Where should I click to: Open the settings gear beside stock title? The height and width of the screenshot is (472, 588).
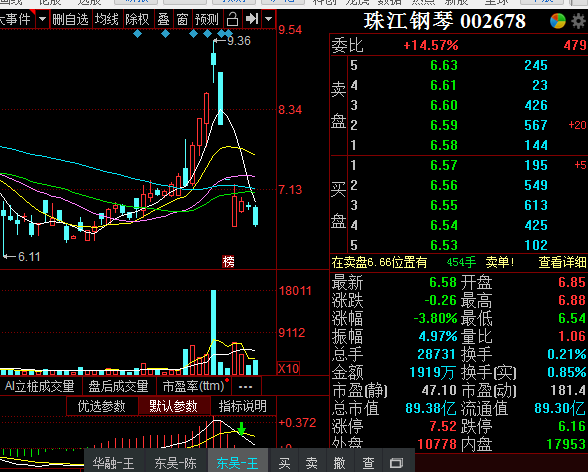(x=579, y=21)
